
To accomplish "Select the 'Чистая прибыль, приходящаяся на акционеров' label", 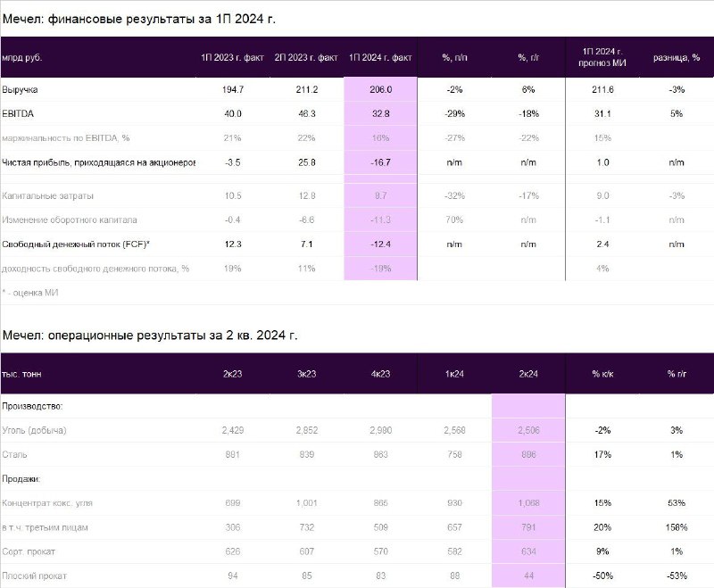I will 98,162.
